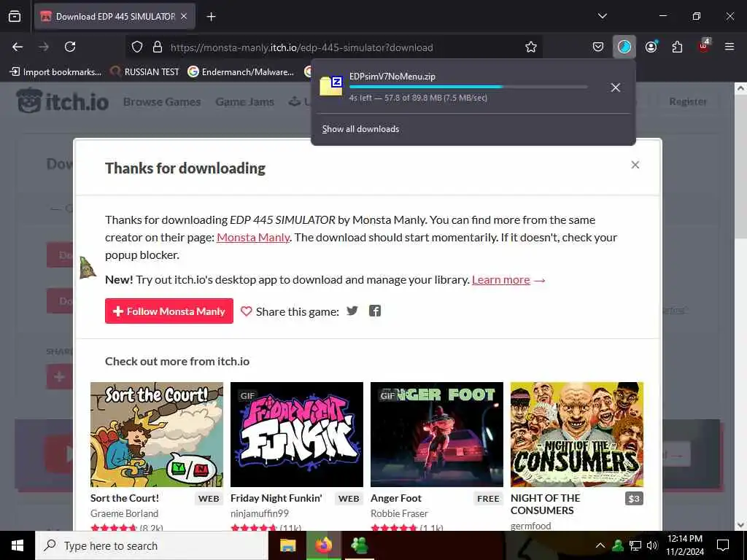
Task: Open the Monsta Manly creator link
Action: [x=253, y=237]
